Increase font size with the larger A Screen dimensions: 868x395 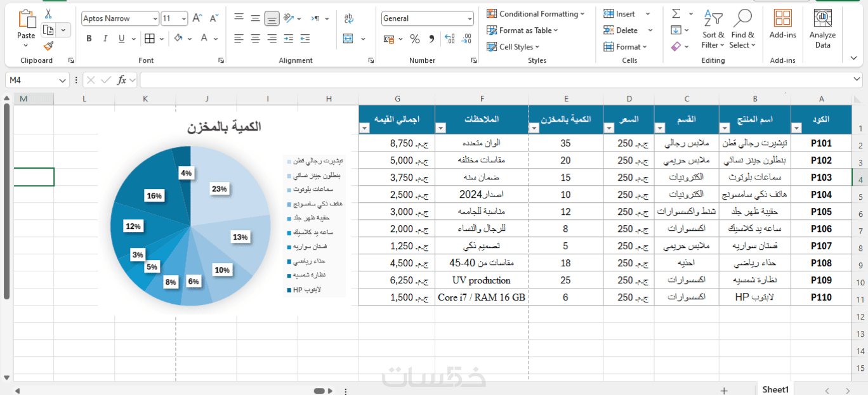[x=197, y=18]
